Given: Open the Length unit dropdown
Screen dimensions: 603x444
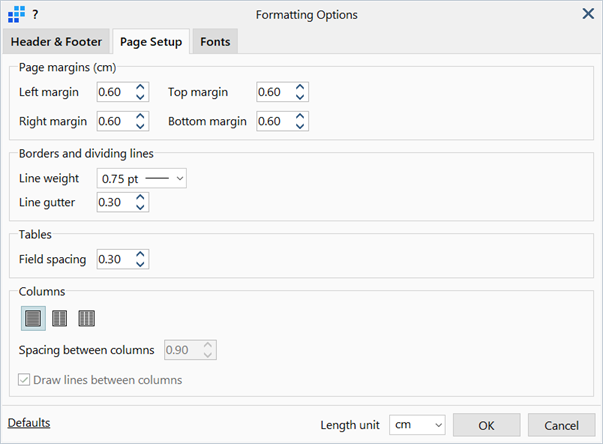Looking at the screenshot, I should [x=417, y=425].
